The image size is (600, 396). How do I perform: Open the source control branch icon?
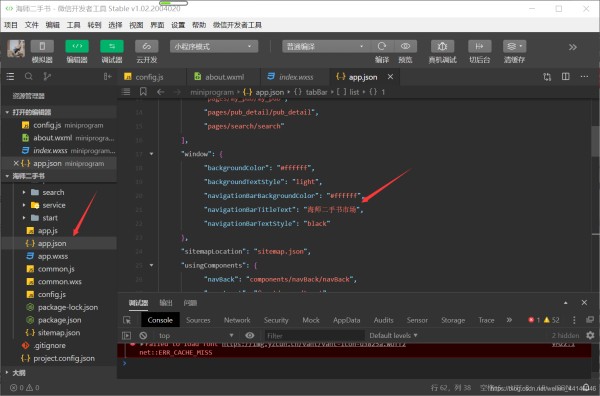pyautogui.click(x=47, y=77)
